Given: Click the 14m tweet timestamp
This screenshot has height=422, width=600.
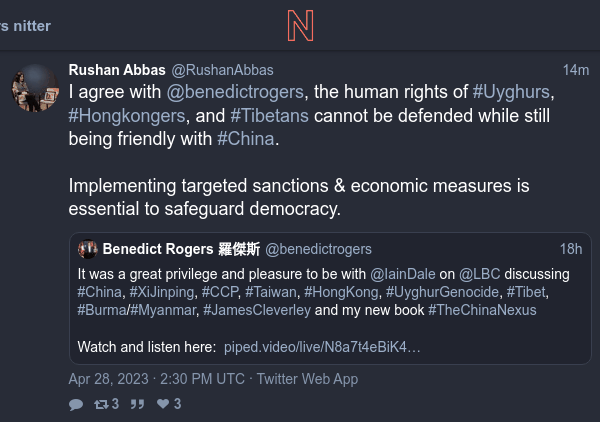Looking at the screenshot, I should pos(576,70).
